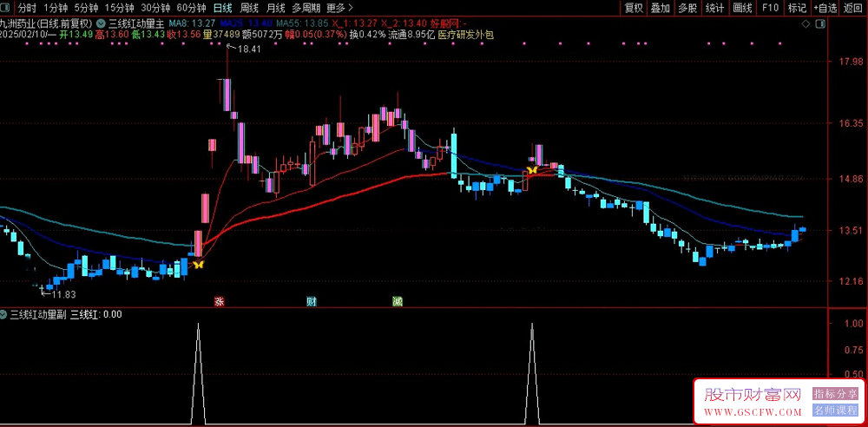Click the MA55: 13.85 indicator value
The image size is (868, 427).
302,23
